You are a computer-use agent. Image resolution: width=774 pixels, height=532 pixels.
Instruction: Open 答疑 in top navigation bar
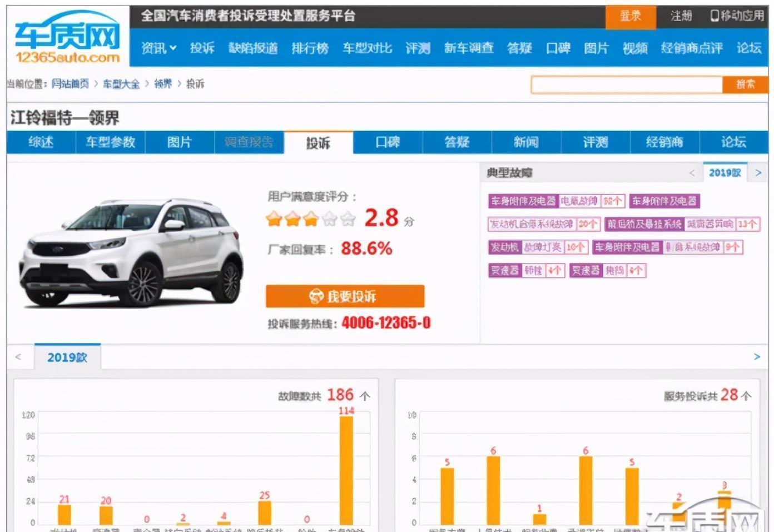point(519,48)
